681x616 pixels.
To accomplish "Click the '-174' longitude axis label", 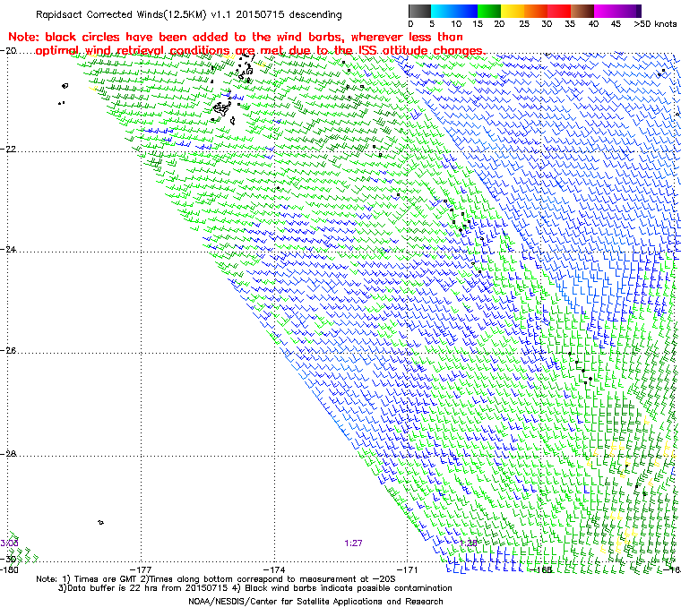I will (274, 569).
